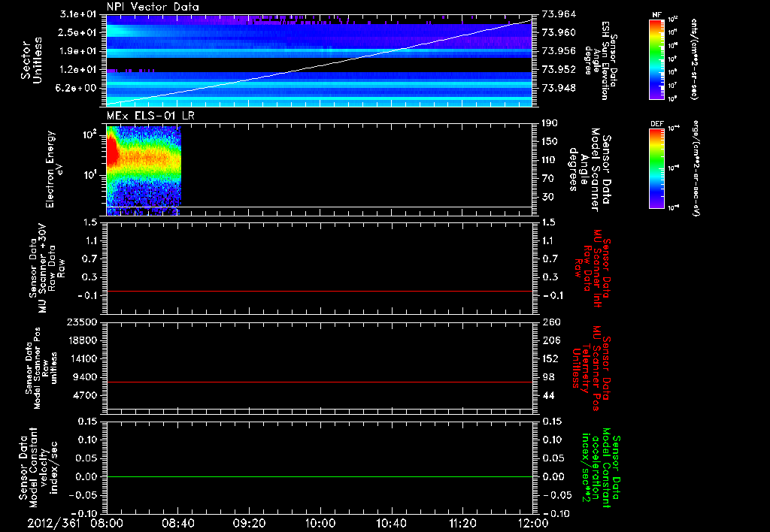This screenshot has width=770, height=532.
Task: Click the 23500 scanner position tick value
Action: [83, 322]
